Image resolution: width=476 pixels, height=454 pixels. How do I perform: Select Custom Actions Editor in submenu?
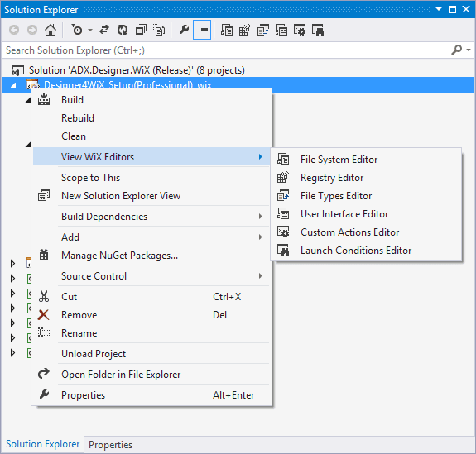(366, 232)
